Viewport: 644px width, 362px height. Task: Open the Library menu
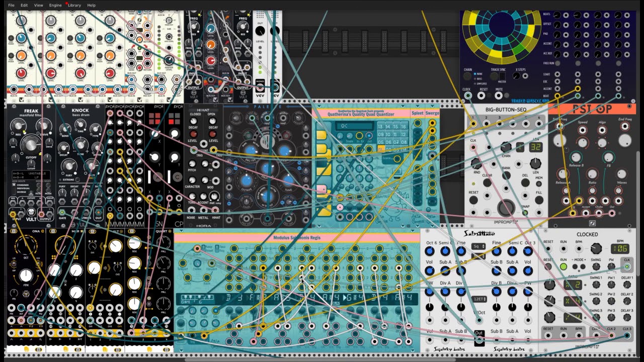coord(74,5)
